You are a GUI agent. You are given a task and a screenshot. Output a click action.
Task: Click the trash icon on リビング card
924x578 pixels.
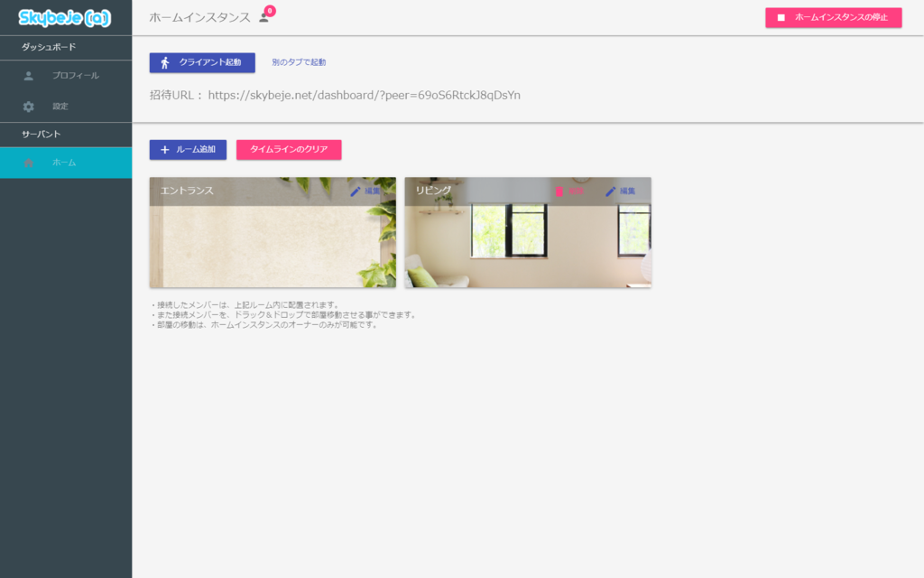tap(559, 191)
